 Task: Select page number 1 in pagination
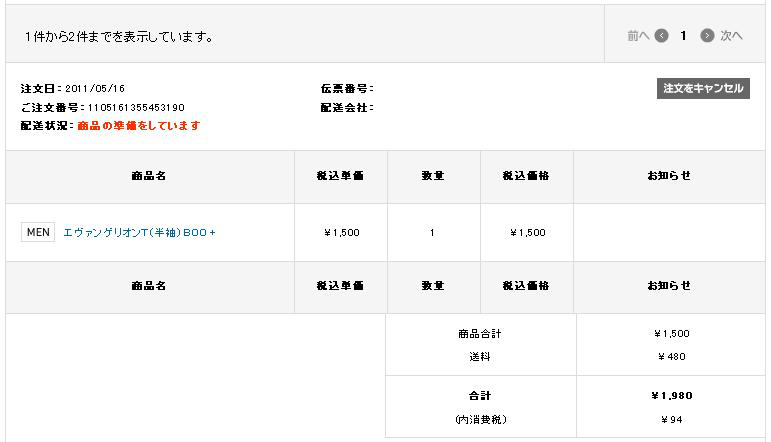(683, 36)
